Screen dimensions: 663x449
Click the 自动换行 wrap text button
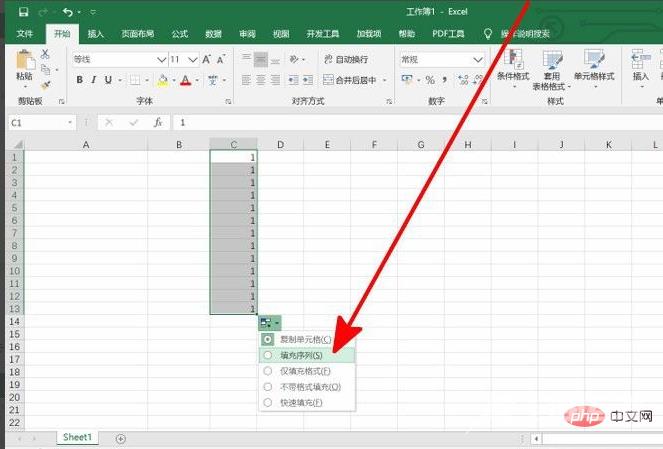350,60
